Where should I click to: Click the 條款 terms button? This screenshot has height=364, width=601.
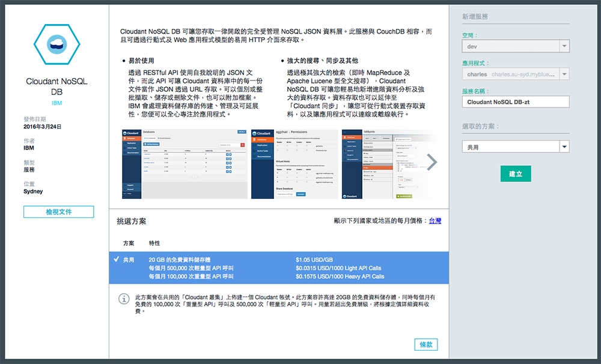pos(426,345)
